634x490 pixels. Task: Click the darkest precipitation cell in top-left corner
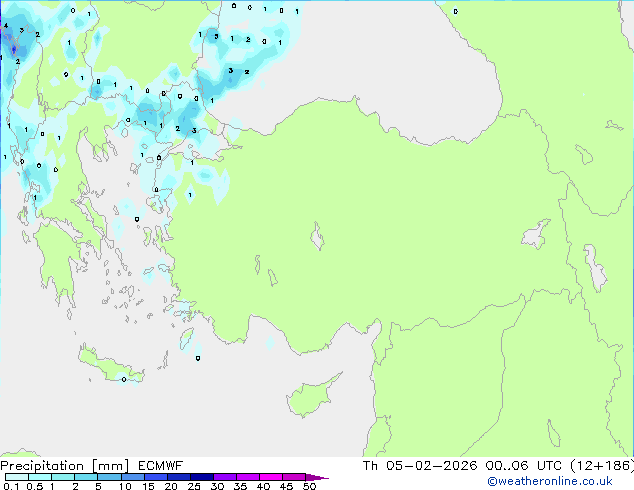pyautogui.click(x=13, y=43)
